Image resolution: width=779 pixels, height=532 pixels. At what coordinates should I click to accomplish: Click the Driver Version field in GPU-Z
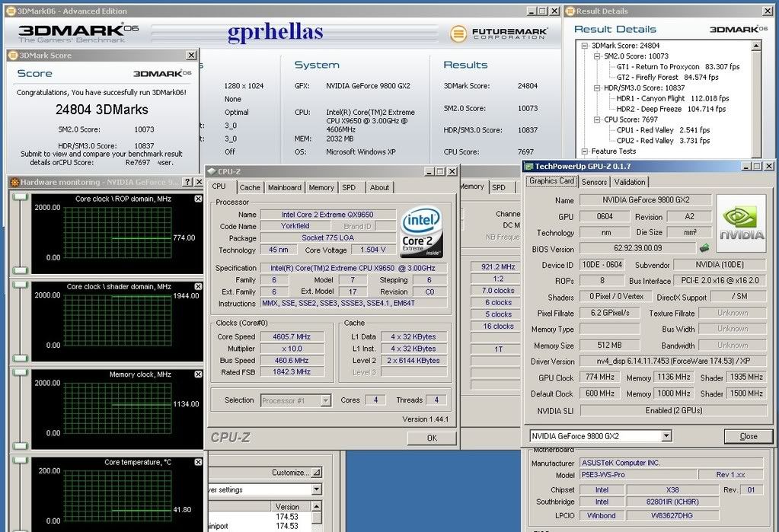[x=674, y=361]
